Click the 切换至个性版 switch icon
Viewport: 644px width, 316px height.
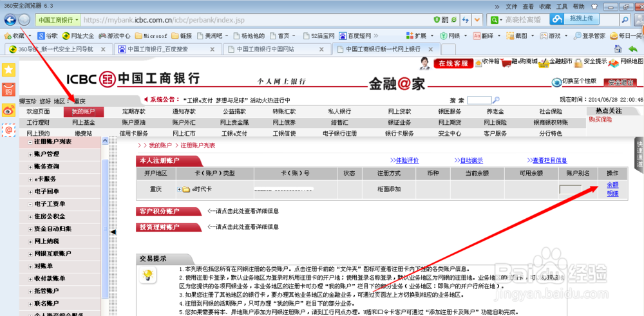(x=556, y=82)
